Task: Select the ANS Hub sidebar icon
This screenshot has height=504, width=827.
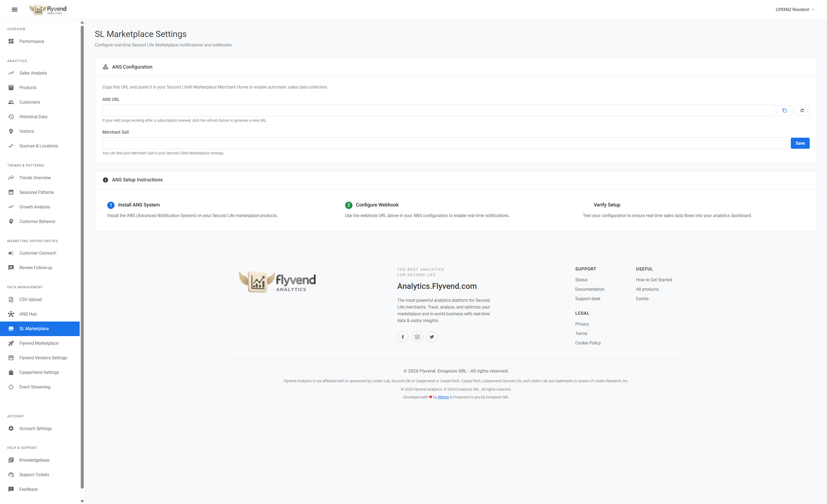Action: [x=11, y=314]
